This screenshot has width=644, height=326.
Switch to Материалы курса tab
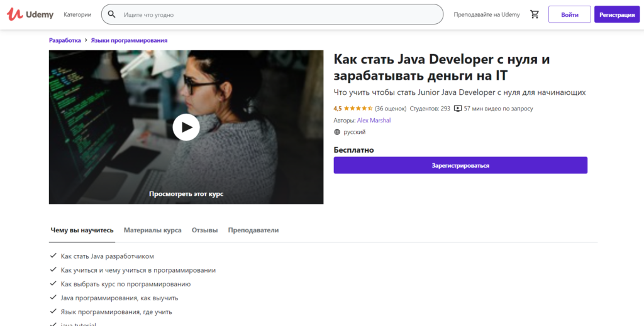tap(152, 231)
